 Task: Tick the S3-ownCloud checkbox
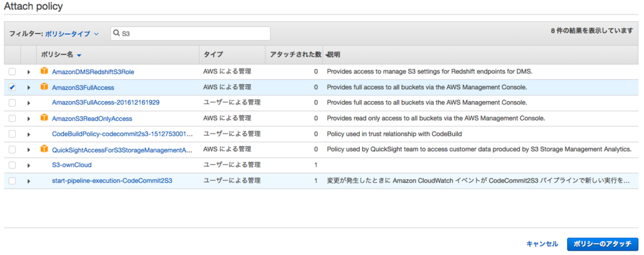point(13,165)
